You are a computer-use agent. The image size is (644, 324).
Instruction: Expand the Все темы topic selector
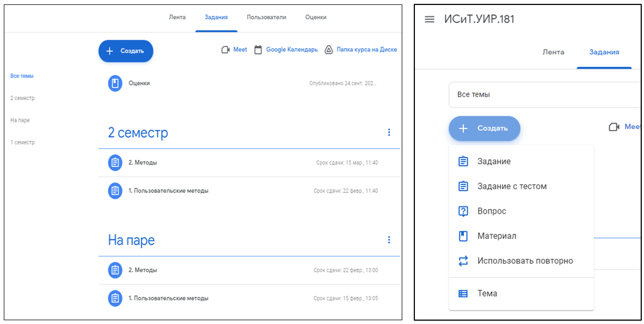tap(544, 94)
